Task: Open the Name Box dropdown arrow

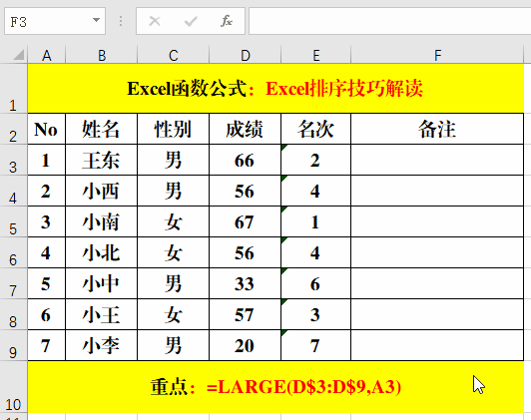Action: click(96, 20)
